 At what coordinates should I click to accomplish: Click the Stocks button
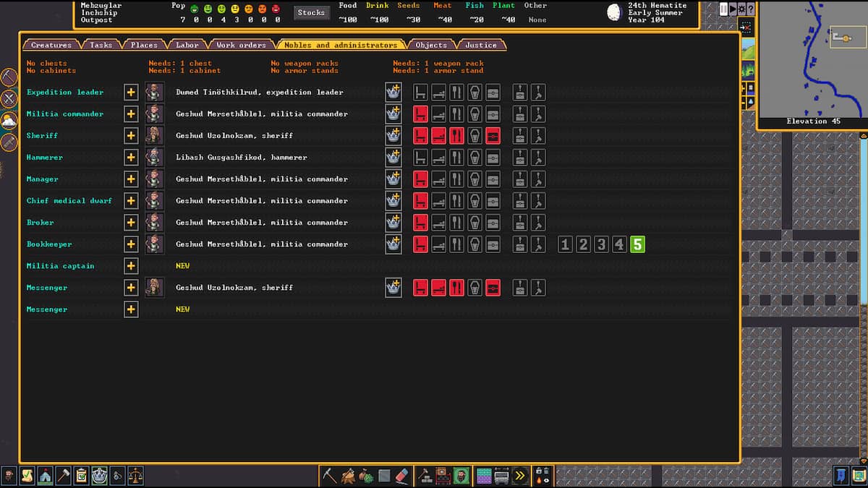(x=311, y=12)
